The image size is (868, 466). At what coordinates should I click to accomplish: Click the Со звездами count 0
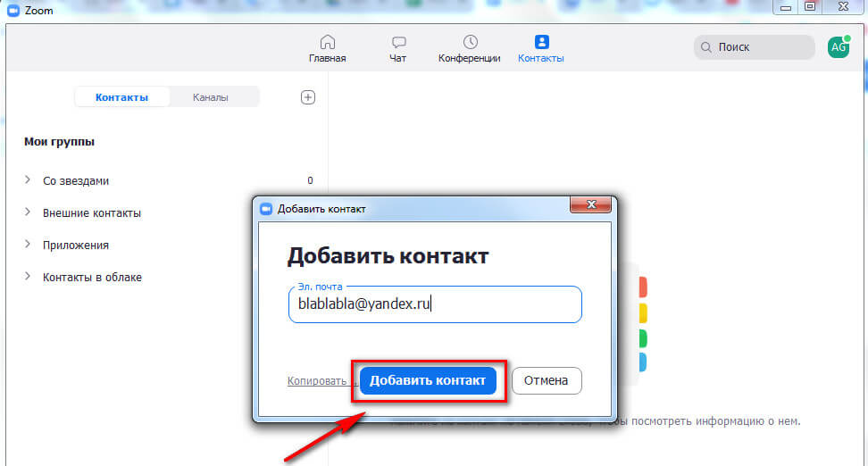(310, 180)
